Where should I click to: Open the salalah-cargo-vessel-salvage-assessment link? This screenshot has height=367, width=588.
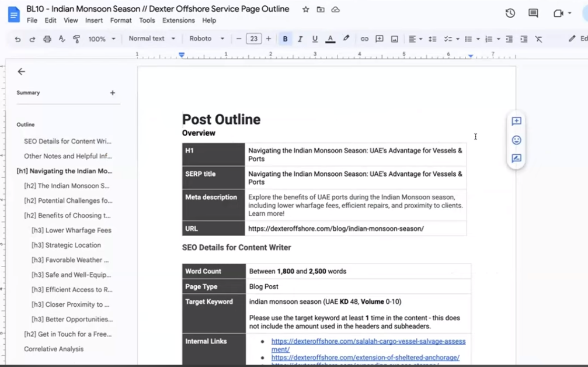tap(368, 341)
